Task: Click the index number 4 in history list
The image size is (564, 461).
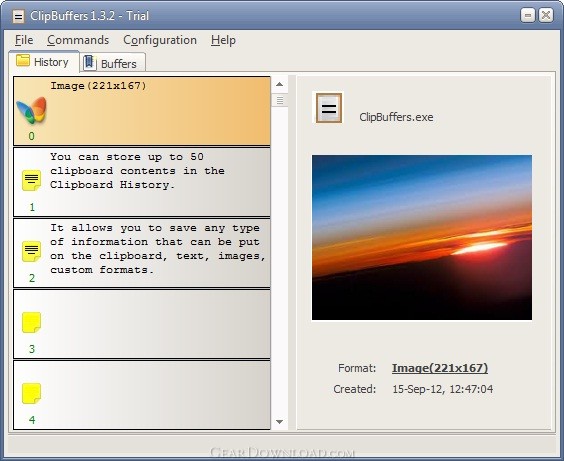Action: 32,420
